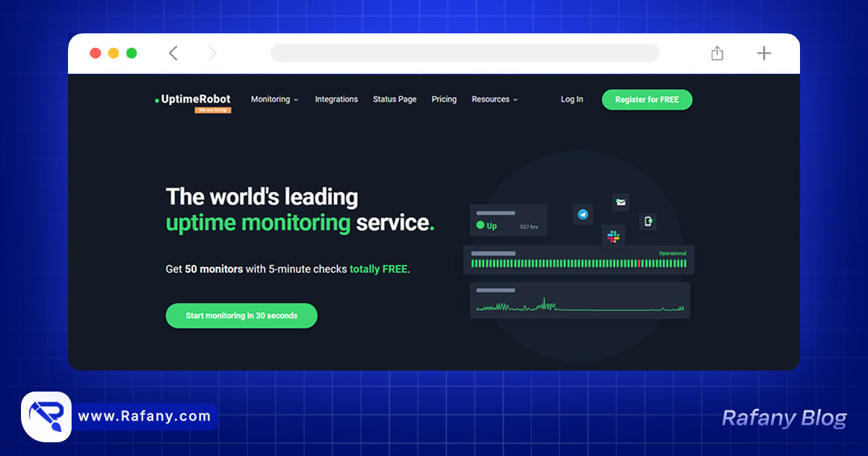Image resolution: width=868 pixels, height=456 pixels.
Task: Open the Status Page menu item
Action: point(395,99)
